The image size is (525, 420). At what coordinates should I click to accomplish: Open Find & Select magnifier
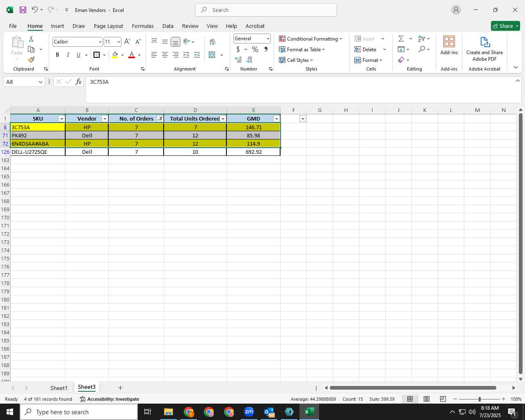point(422,49)
